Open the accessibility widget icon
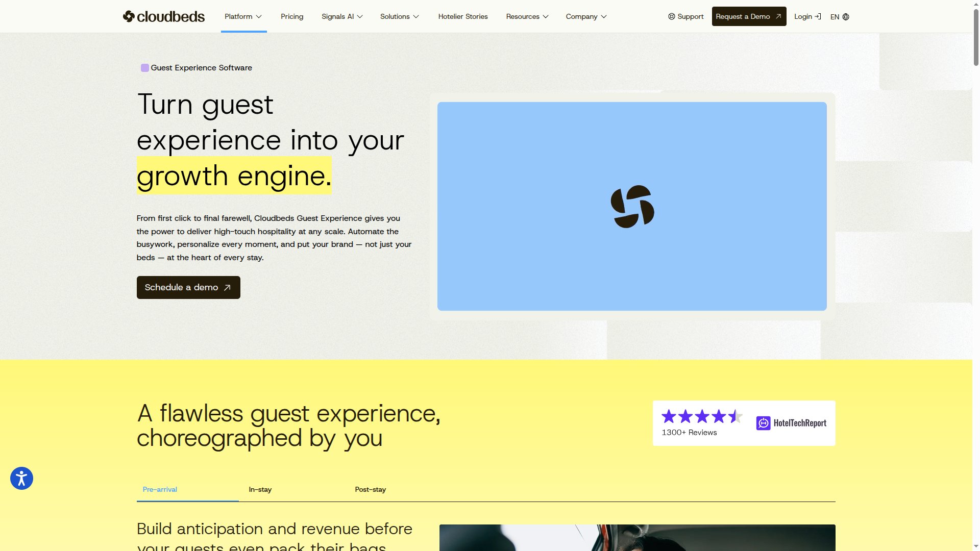The height and width of the screenshot is (551, 980). 21,478
